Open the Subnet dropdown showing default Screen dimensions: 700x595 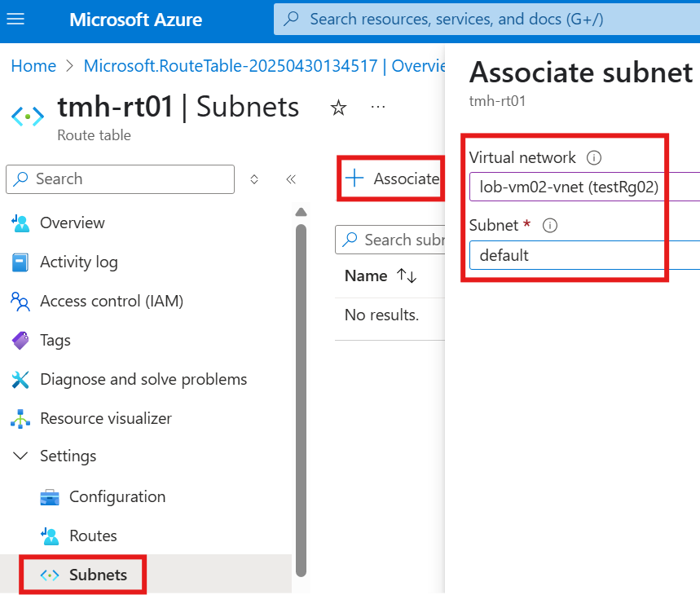[x=584, y=255]
